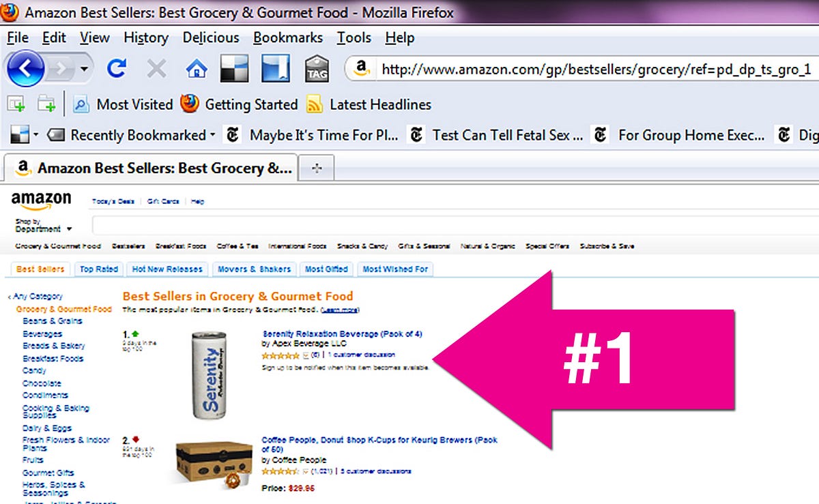Open the Getting Started Firefox icon
The height and width of the screenshot is (504, 819).
point(188,104)
